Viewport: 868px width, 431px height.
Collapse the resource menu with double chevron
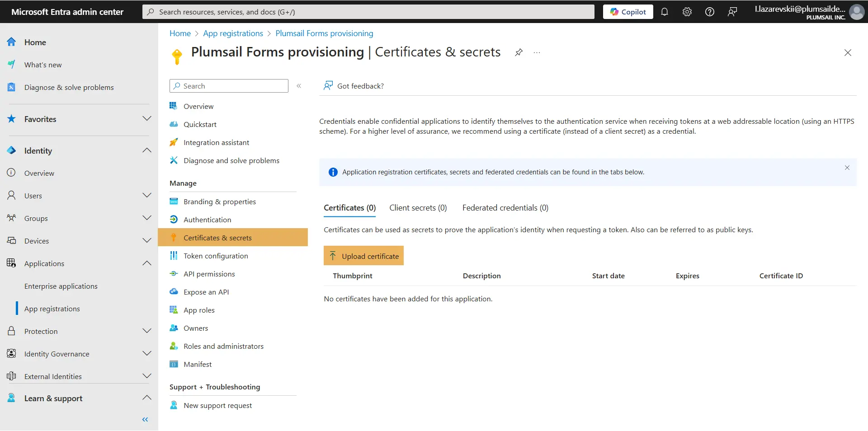point(299,86)
